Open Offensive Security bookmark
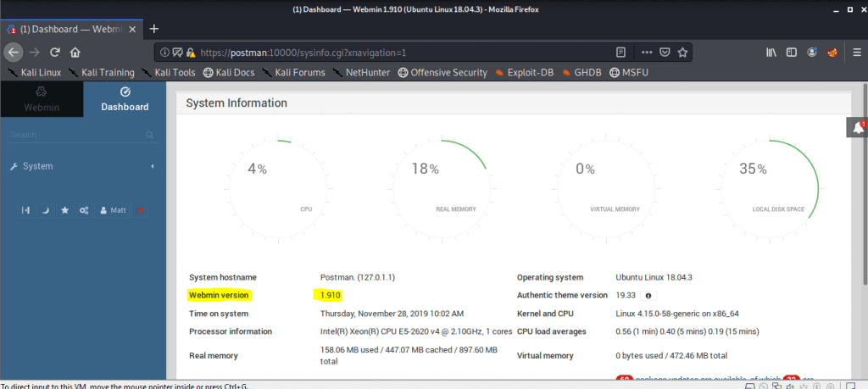Image resolution: width=868 pixels, height=389 pixels. [442, 73]
